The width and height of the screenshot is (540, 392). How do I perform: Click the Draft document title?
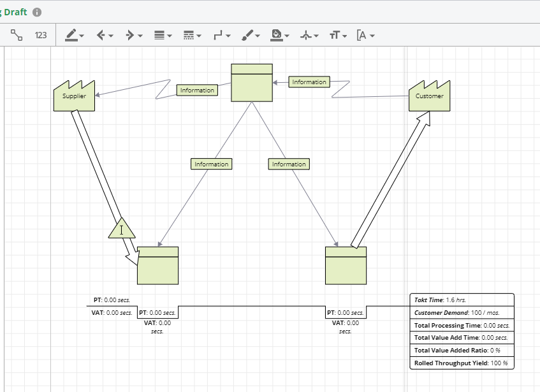[17, 11]
